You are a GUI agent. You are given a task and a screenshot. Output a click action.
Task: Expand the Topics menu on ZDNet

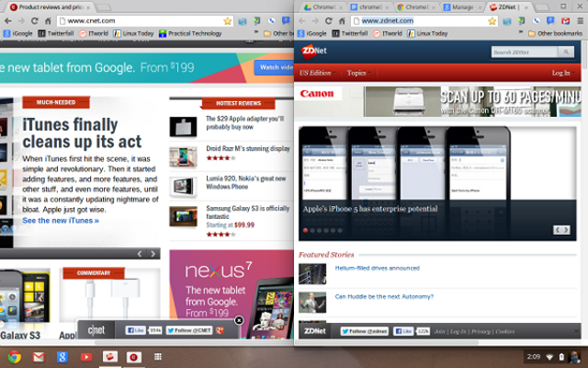(358, 73)
